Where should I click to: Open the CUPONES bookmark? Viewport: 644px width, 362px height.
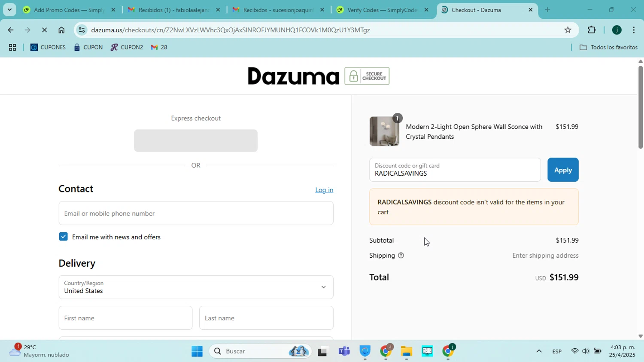click(x=48, y=48)
